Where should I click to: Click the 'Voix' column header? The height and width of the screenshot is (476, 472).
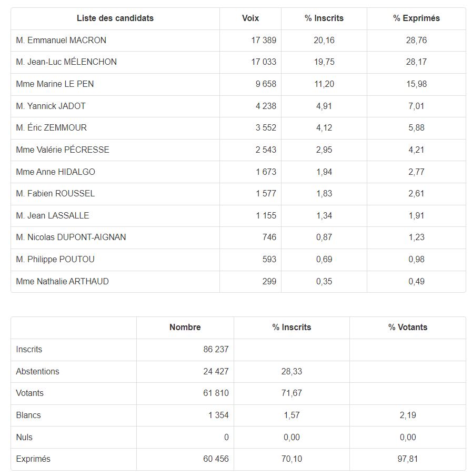(250, 18)
